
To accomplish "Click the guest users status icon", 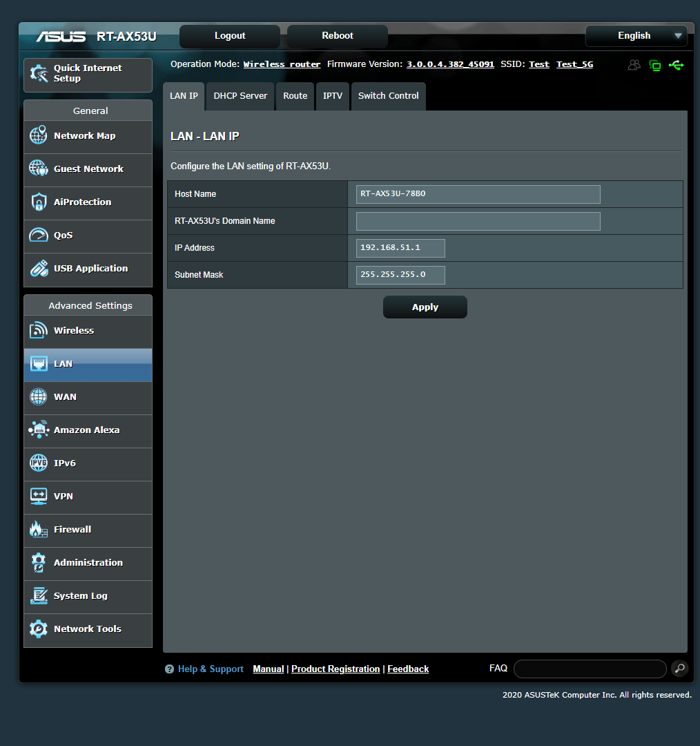I will (634, 65).
